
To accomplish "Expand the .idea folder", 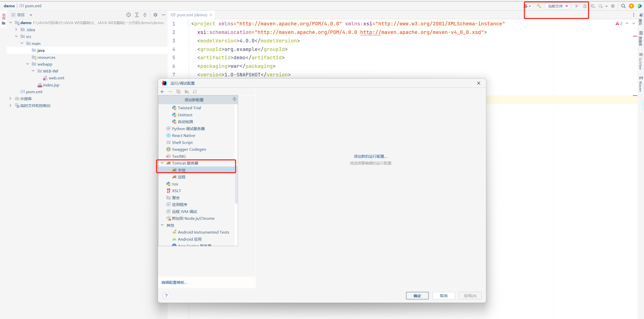I will pyautogui.click(x=16, y=30).
